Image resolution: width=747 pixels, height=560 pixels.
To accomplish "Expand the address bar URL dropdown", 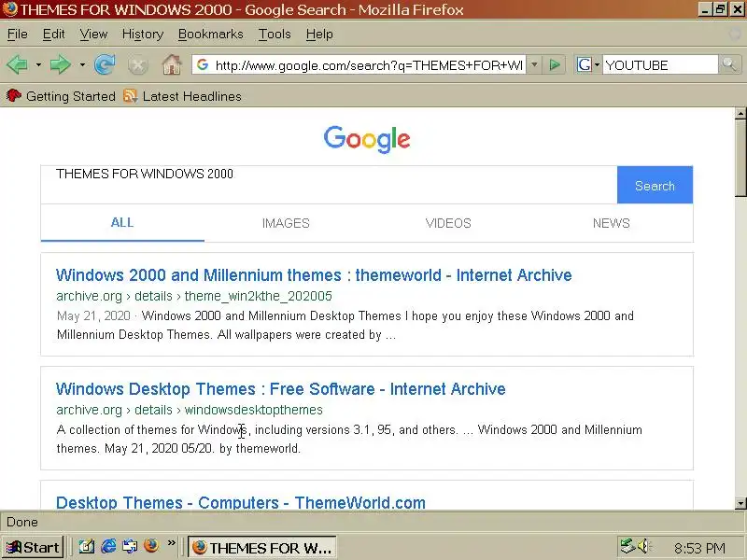I will [534, 64].
